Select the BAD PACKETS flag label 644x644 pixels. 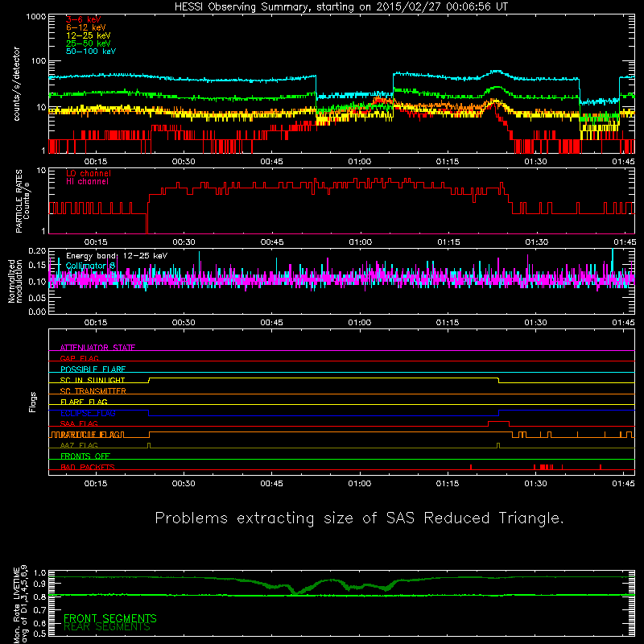[88, 467]
